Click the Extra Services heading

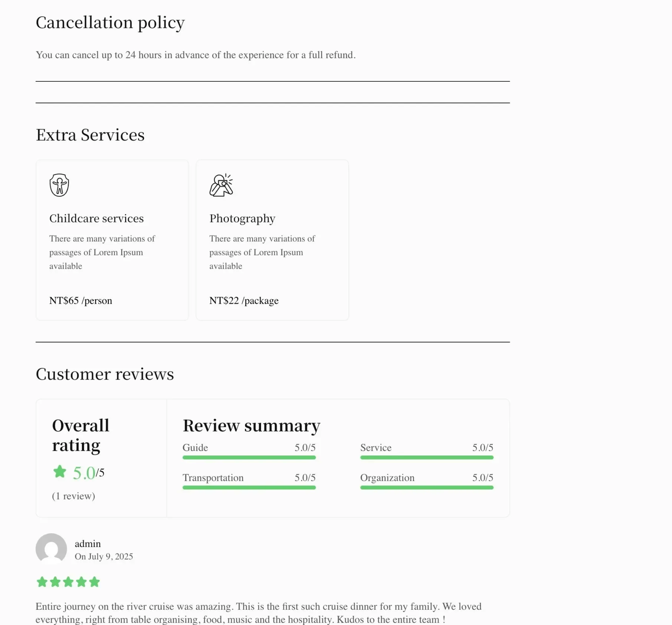click(x=90, y=135)
